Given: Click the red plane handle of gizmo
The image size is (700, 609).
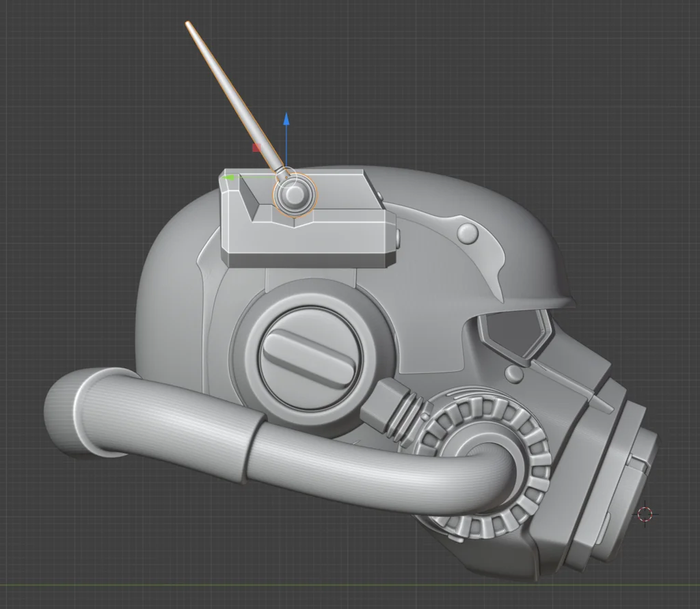Looking at the screenshot, I should click(256, 147).
